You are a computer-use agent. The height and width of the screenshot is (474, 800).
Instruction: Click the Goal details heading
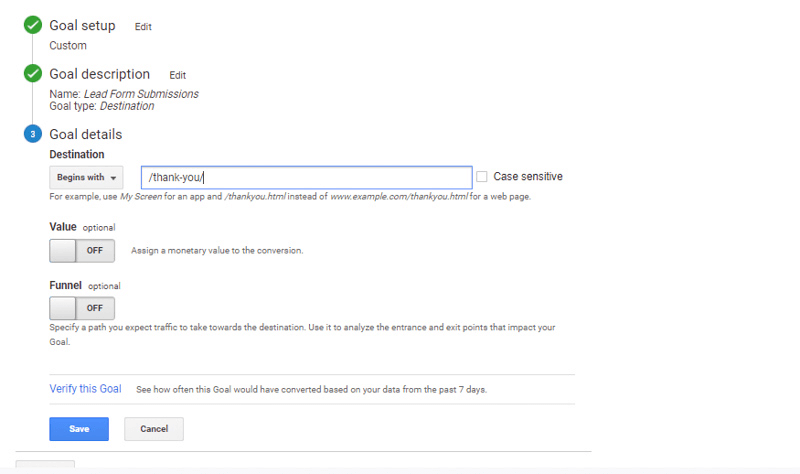pos(86,134)
